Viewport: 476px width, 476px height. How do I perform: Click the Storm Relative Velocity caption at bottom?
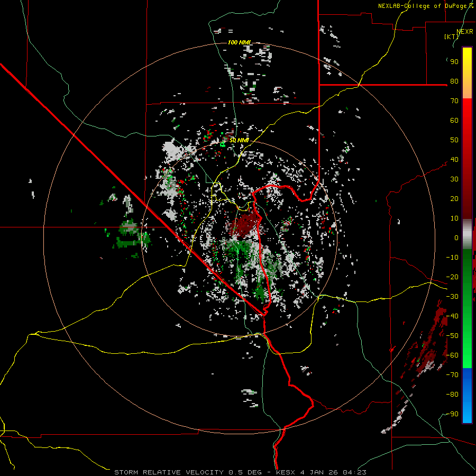point(240,472)
